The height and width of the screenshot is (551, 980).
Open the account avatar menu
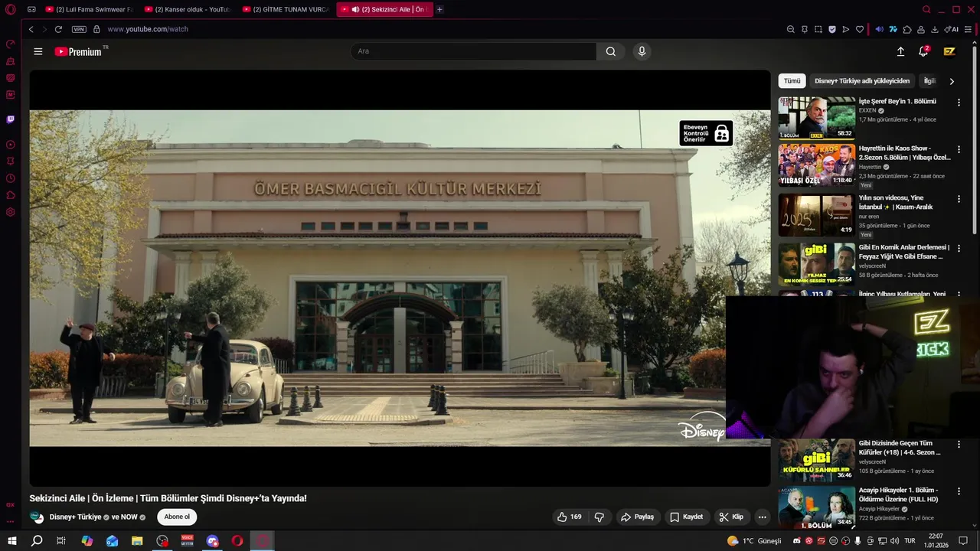(949, 51)
